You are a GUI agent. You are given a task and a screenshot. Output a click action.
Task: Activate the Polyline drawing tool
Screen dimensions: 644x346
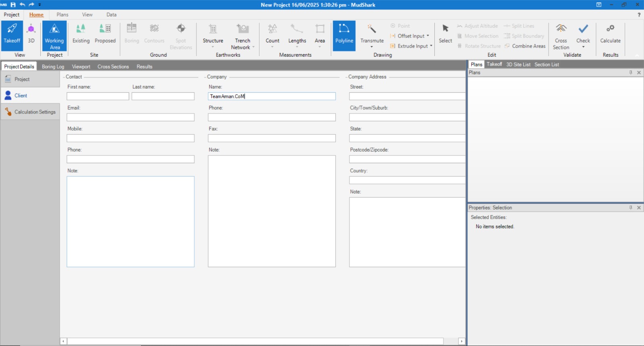[344, 36]
